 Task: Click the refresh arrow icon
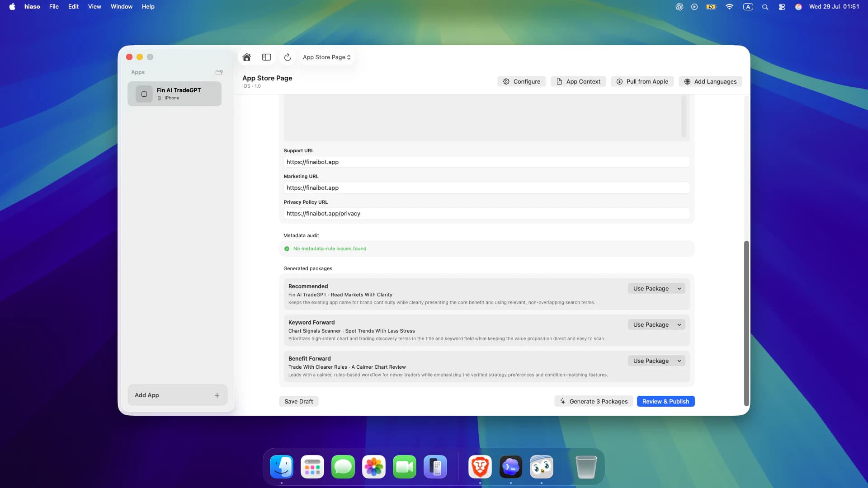(x=288, y=57)
